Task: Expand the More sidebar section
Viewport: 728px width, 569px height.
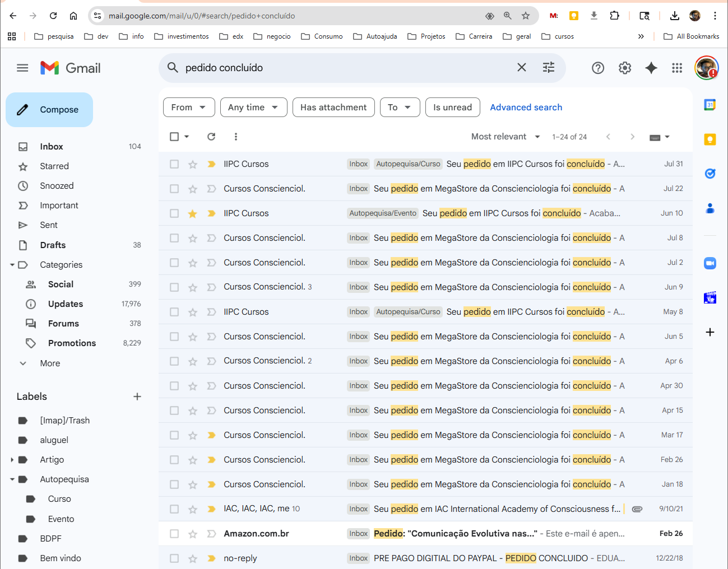Action: [49, 363]
